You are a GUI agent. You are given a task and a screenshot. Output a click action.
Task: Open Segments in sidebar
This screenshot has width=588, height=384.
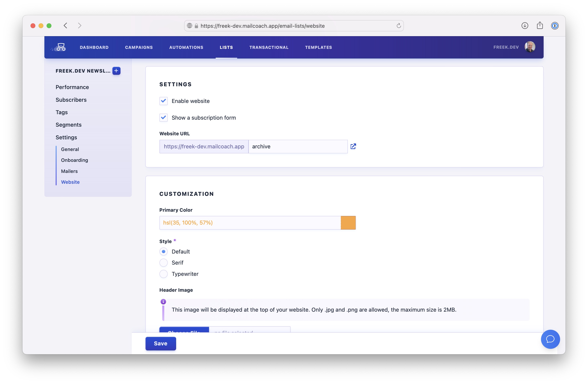pyautogui.click(x=68, y=125)
